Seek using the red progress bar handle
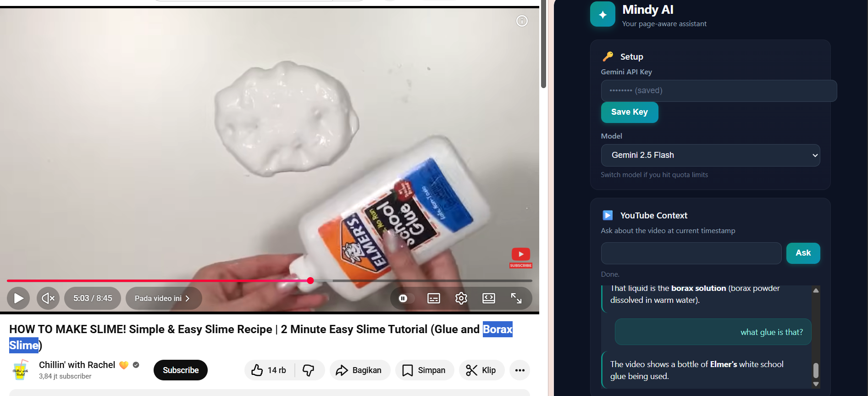 (x=310, y=280)
